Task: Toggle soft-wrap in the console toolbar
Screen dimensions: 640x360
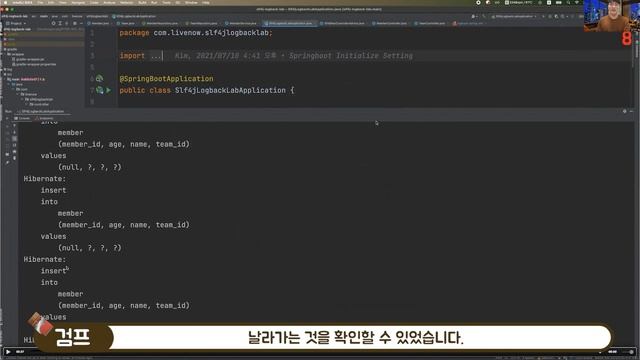Action: [14, 139]
